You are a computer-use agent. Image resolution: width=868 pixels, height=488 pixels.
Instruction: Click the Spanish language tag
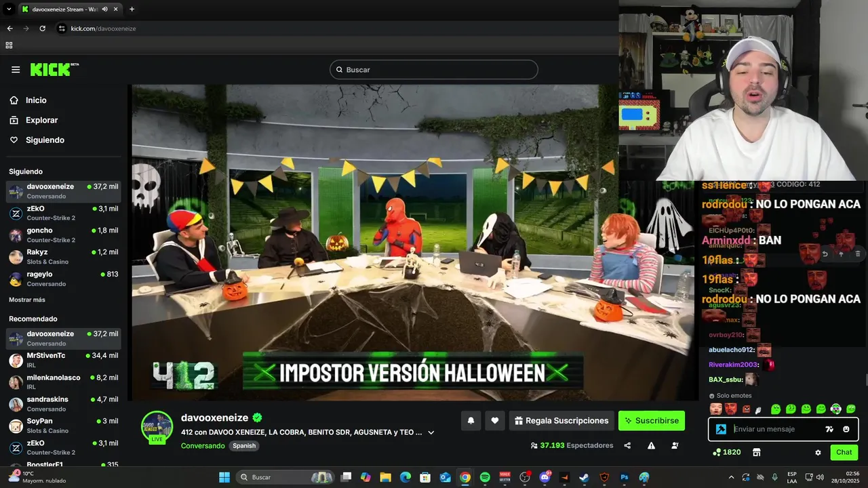(x=244, y=446)
